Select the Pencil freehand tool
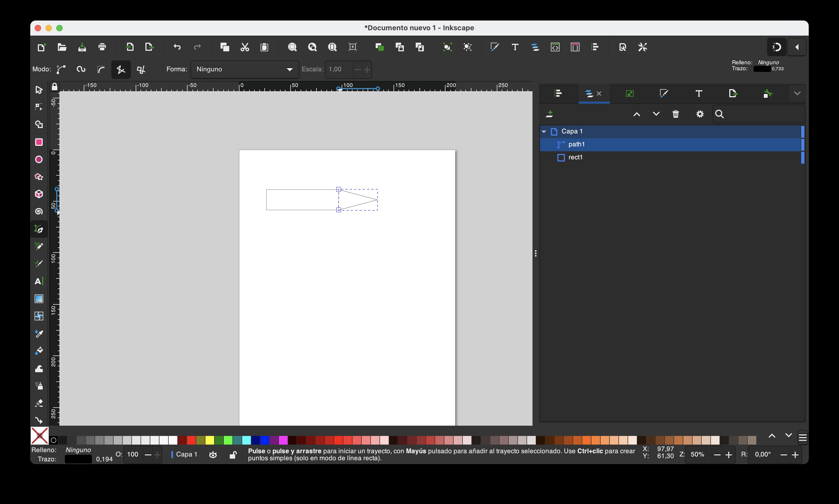Viewport: 839px width, 504px height. pyautogui.click(x=39, y=247)
